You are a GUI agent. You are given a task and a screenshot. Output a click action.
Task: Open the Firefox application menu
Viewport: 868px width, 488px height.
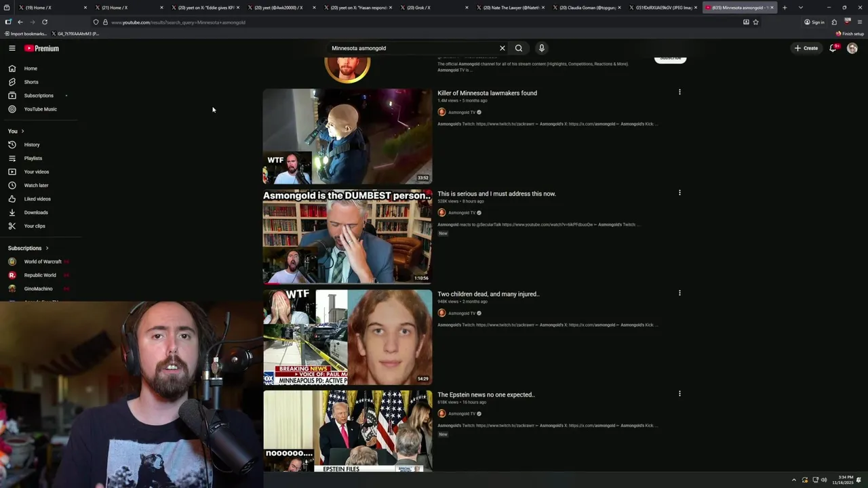(860, 22)
